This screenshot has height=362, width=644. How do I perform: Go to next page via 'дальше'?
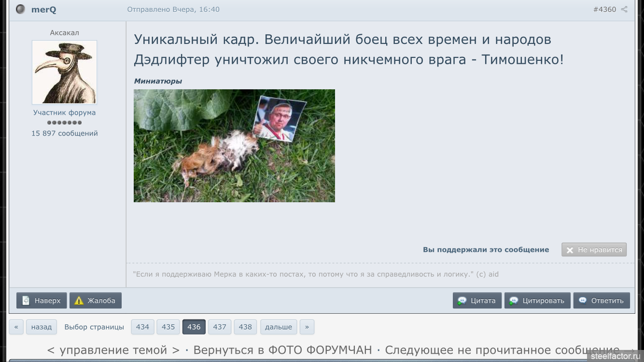(279, 327)
